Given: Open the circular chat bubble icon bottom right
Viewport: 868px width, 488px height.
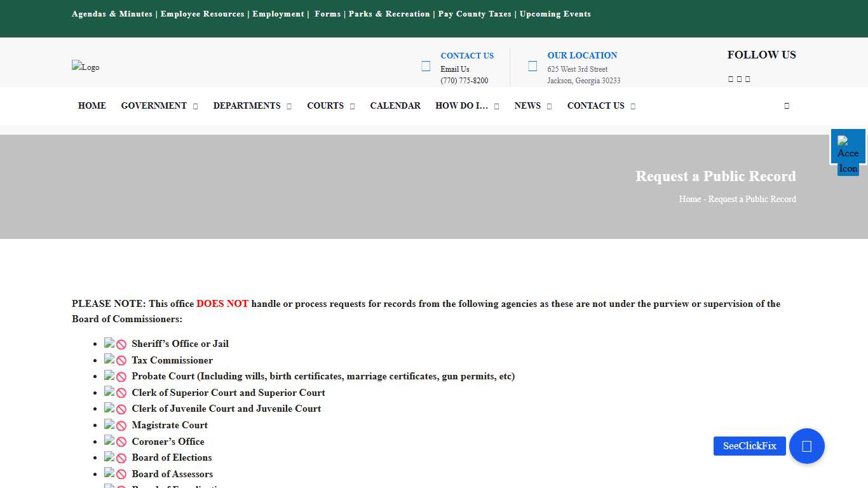Looking at the screenshot, I should (806, 446).
